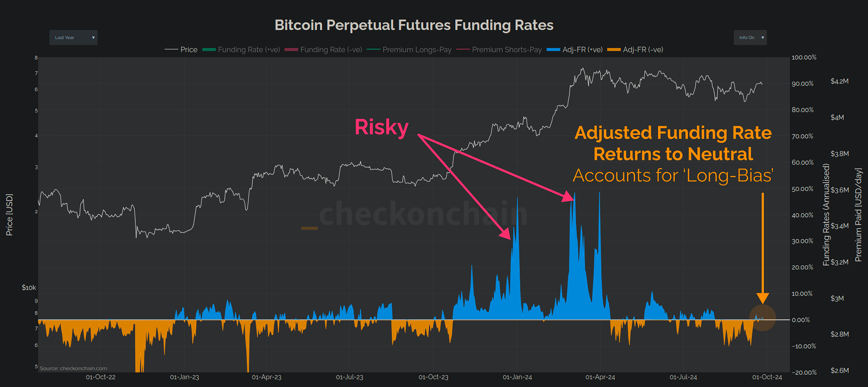This screenshot has width=868, height=387.
Task: Open the Info On dropdown
Action: (x=749, y=37)
